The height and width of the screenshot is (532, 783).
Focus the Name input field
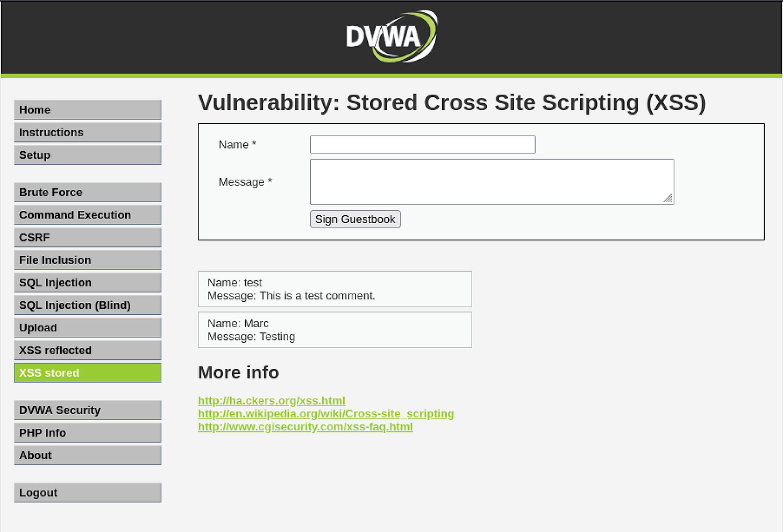pos(423,144)
